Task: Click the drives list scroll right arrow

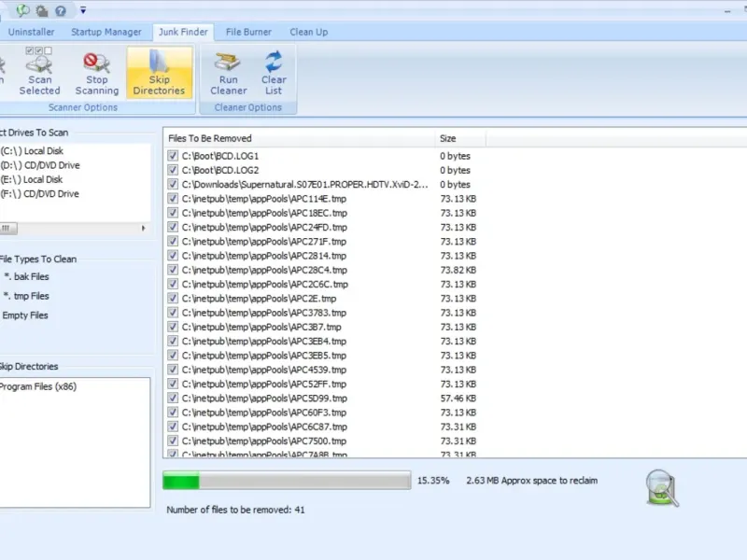Action: pyautogui.click(x=143, y=229)
